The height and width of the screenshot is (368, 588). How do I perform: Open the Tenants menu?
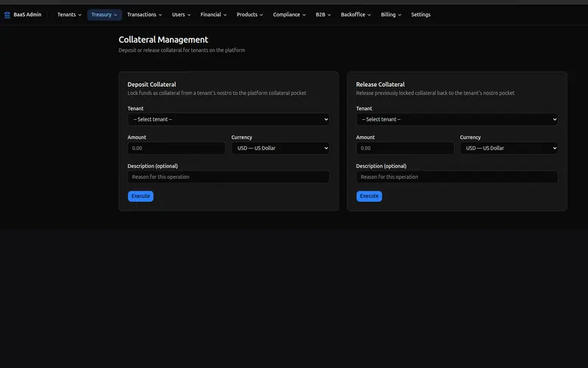click(x=69, y=15)
